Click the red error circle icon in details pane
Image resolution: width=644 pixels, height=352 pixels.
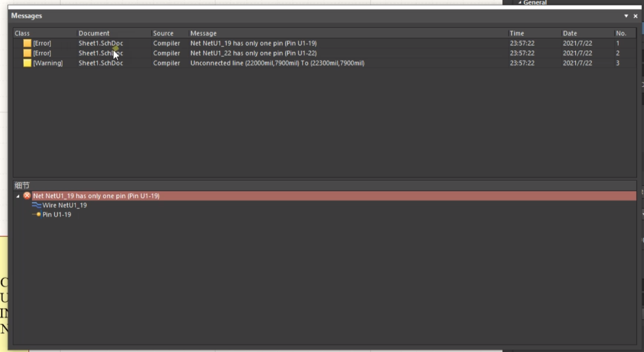[x=27, y=196]
